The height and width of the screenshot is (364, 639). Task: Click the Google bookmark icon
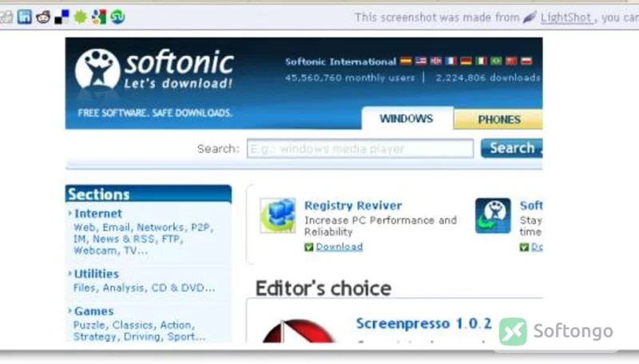click(99, 17)
